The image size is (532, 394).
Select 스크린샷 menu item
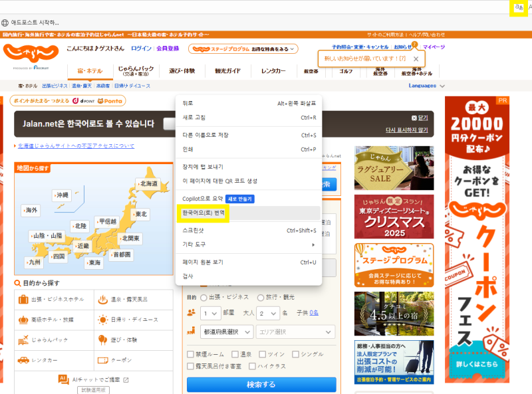pos(249,231)
